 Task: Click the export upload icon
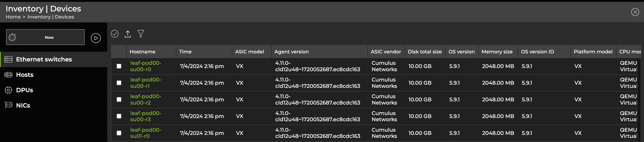pyautogui.click(x=128, y=34)
